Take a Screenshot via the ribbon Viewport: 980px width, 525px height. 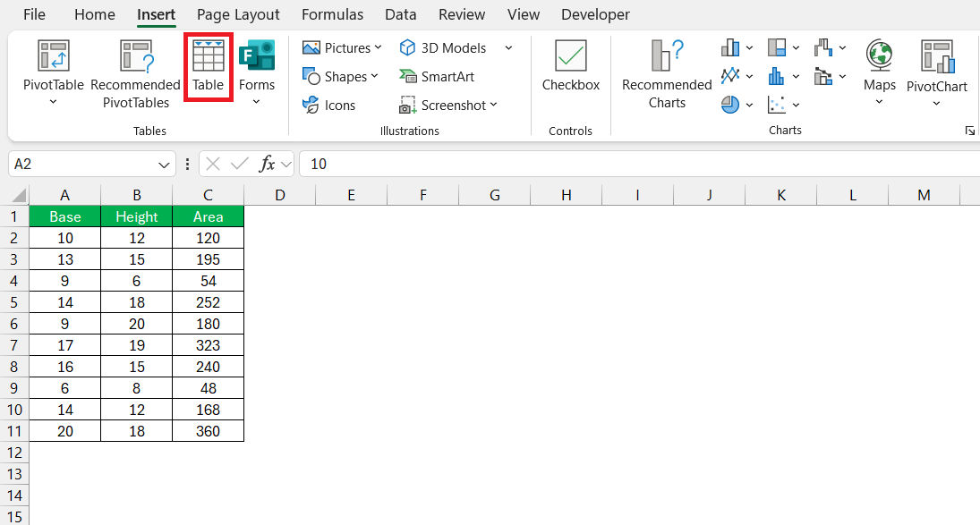pyautogui.click(x=448, y=106)
